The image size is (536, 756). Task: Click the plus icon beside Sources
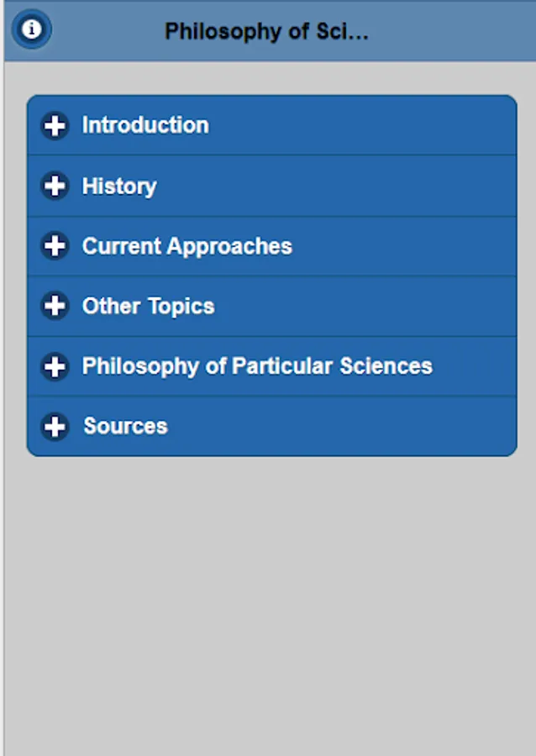(55, 427)
